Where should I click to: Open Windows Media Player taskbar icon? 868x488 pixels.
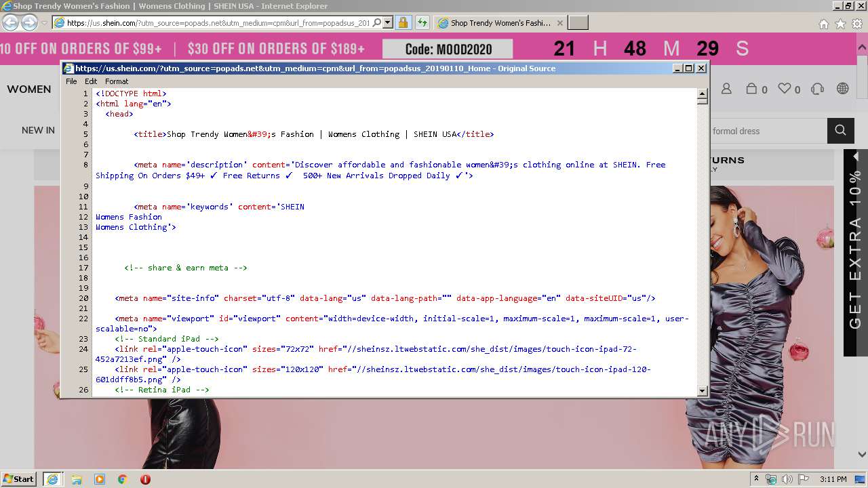tap(100, 479)
